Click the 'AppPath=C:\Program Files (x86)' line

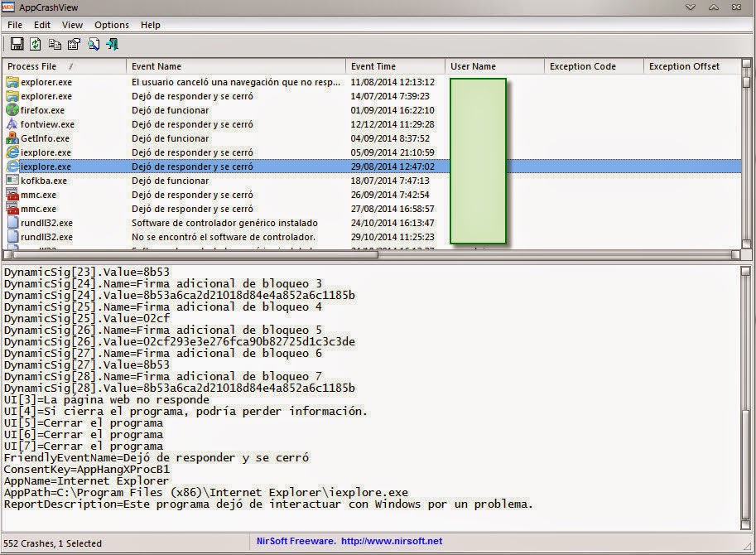tap(206, 492)
